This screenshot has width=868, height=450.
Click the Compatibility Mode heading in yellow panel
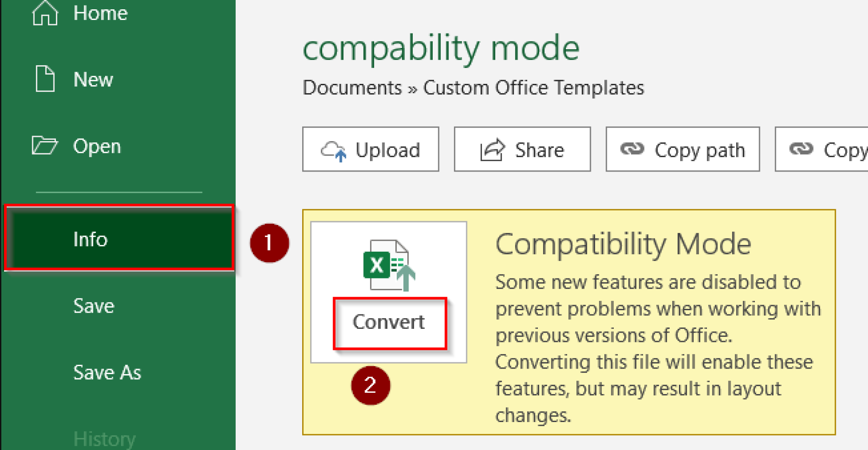(x=623, y=244)
